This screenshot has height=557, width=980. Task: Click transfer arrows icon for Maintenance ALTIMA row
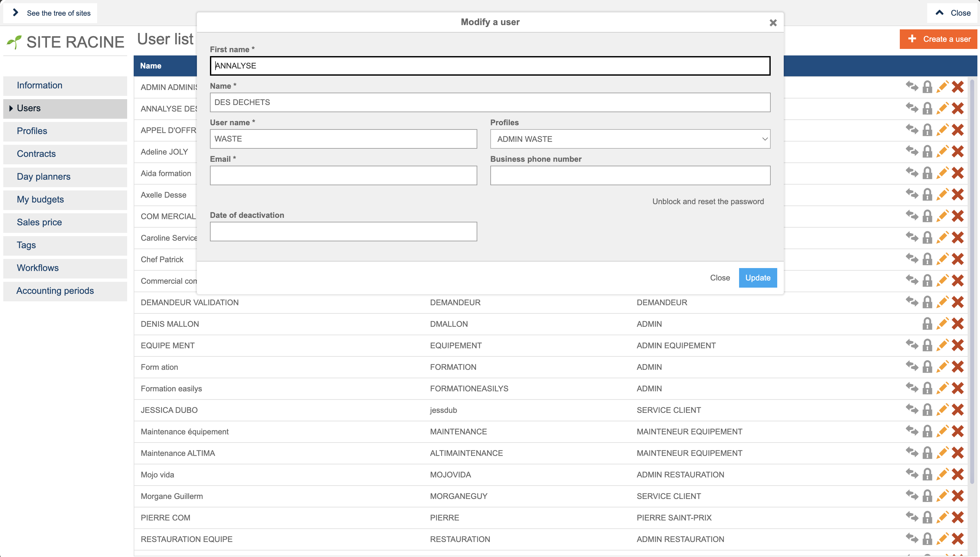click(x=912, y=453)
